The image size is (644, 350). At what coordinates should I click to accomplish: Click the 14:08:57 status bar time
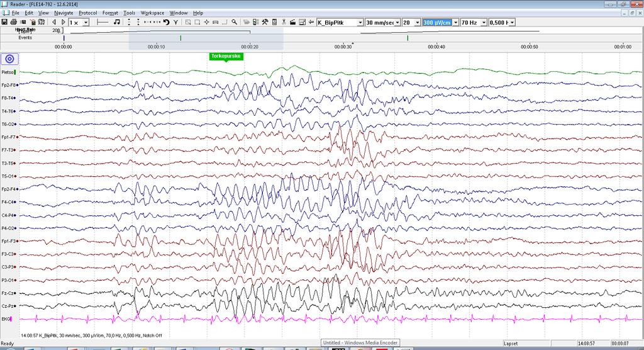pyautogui.click(x=586, y=344)
